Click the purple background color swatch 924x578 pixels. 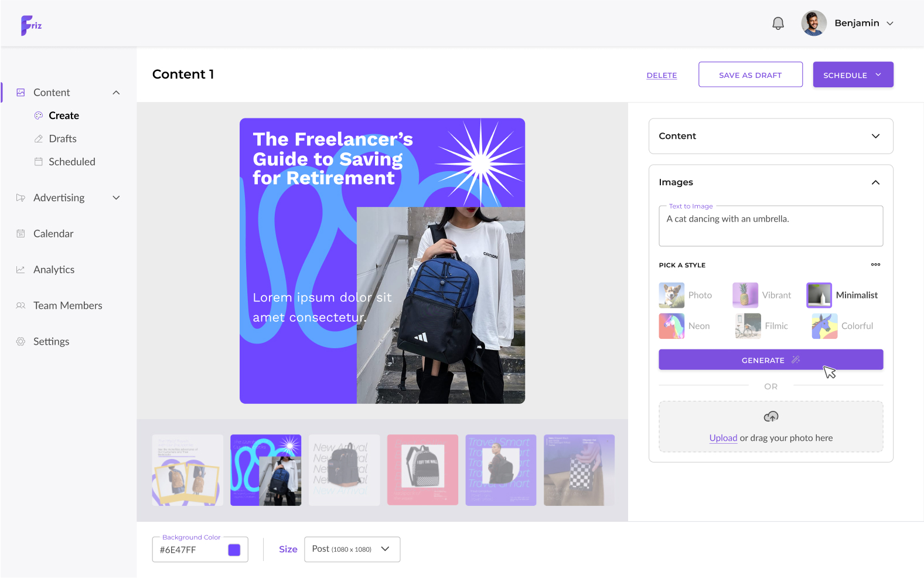(234, 550)
